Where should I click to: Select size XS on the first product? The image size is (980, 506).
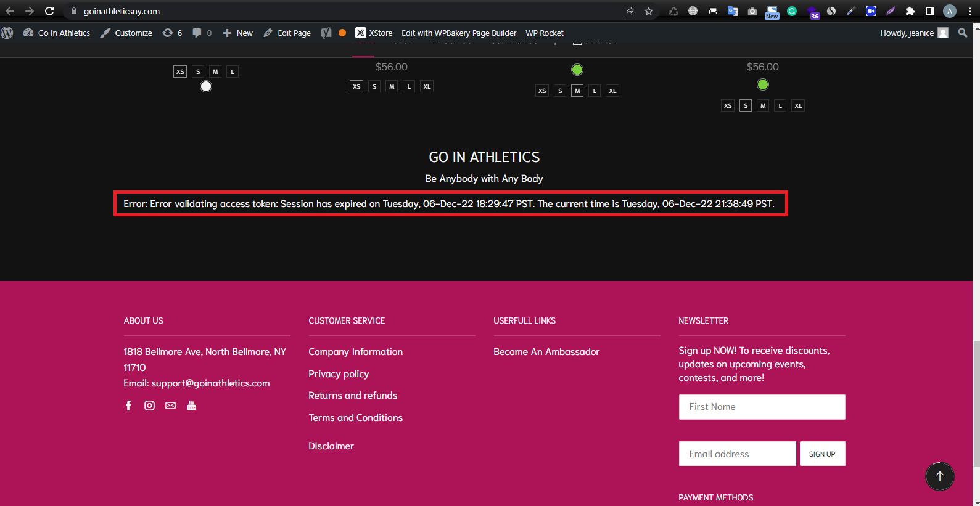pos(180,71)
